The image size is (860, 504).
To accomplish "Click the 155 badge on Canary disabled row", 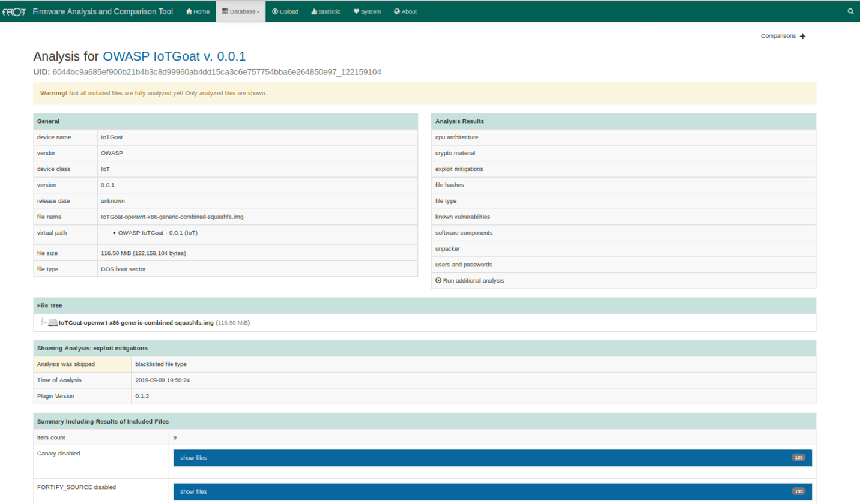I will pyautogui.click(x=798, y=458).
